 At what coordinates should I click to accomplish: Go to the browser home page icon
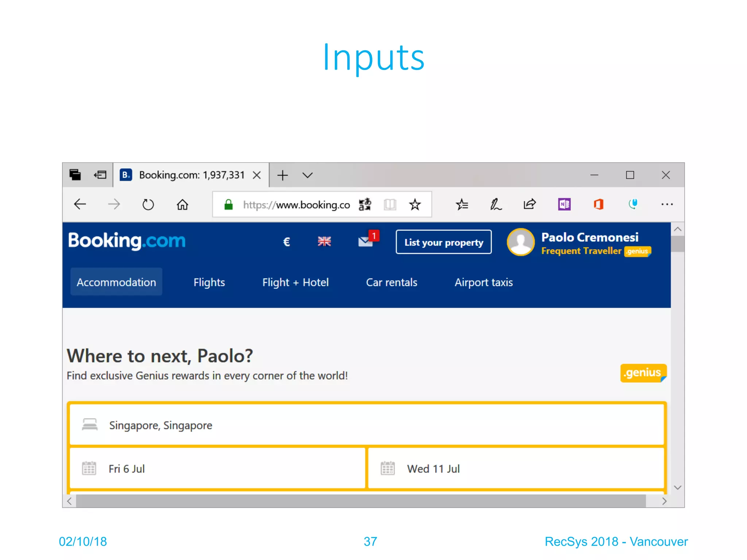point(182,205)
